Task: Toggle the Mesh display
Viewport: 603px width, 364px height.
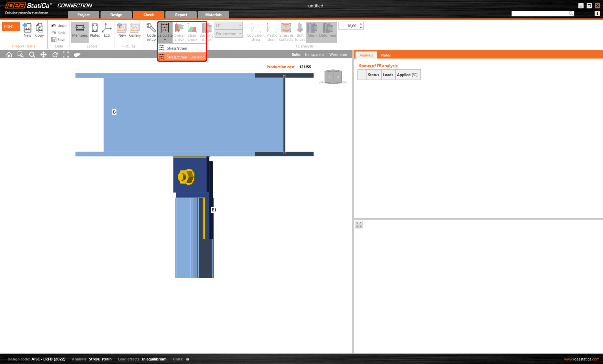Action: pyautogui.click(x=312, y=31)
